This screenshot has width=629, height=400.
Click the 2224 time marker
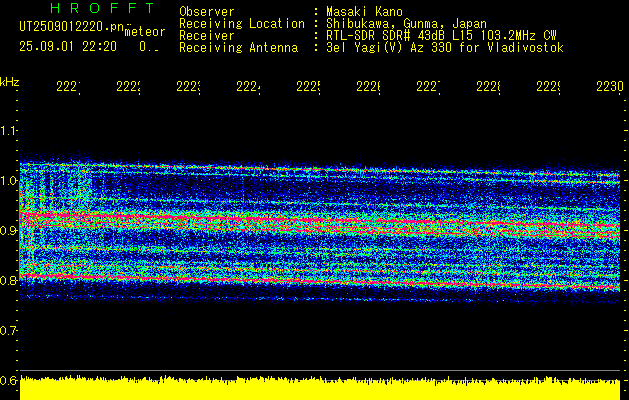coord(248,87)
